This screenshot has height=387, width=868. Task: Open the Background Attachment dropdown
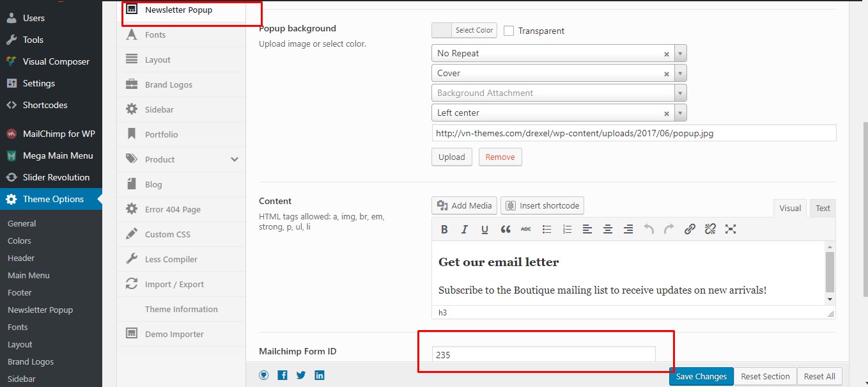click(x=681, y=93)
